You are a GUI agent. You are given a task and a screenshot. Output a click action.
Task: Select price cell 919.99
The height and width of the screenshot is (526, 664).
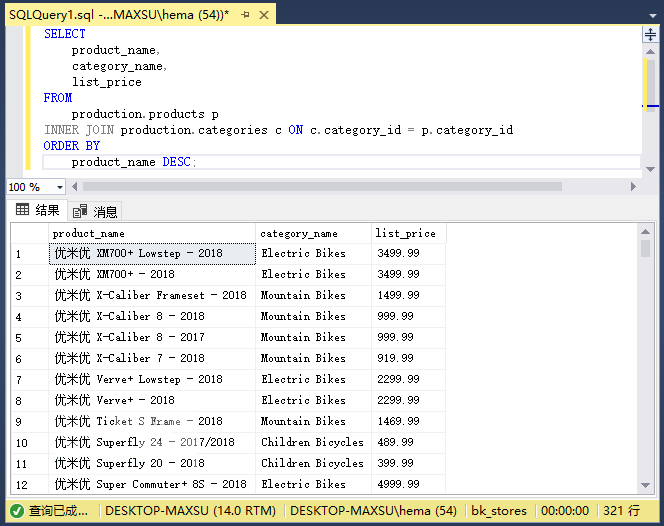409,358
